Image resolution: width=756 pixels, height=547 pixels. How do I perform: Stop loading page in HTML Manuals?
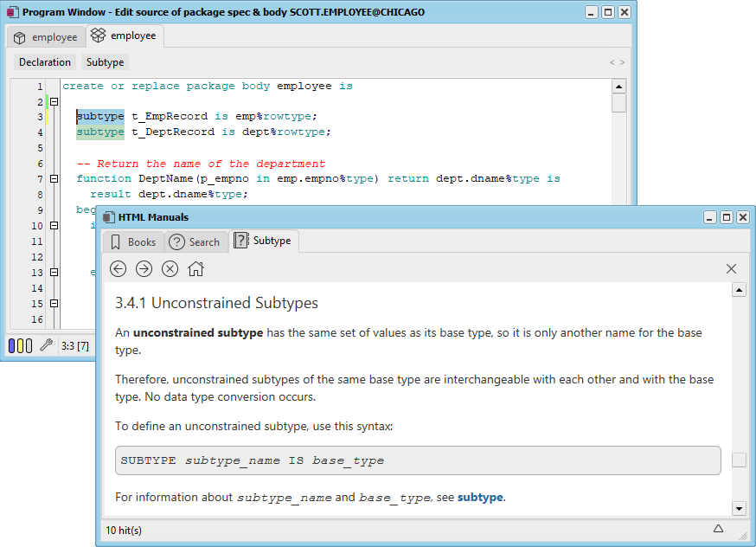(x=170, y=268)
